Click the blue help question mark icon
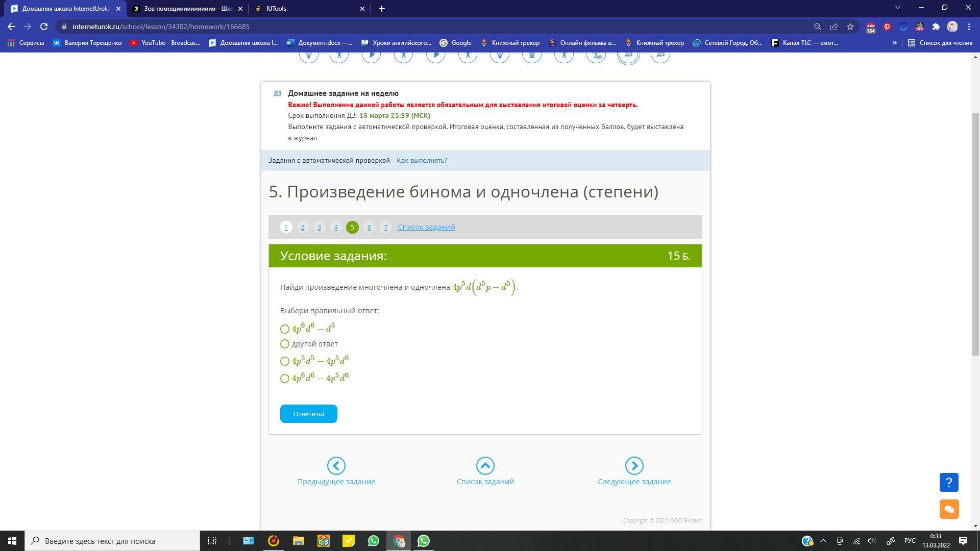The height and width of the screenshot is (551, 980). tap(948, 482)
